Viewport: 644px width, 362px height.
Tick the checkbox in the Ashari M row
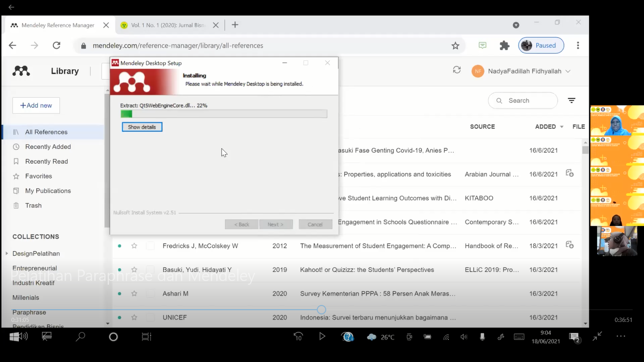tap(150, 293)
